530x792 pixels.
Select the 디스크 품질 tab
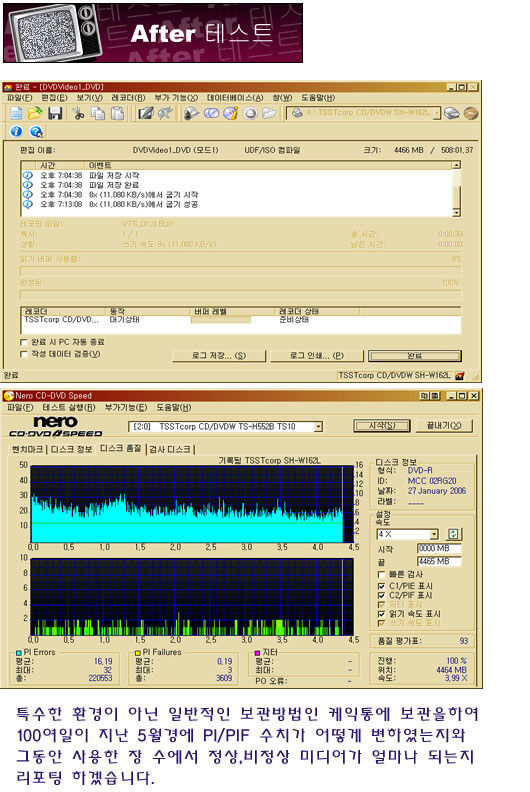[121, 449]
